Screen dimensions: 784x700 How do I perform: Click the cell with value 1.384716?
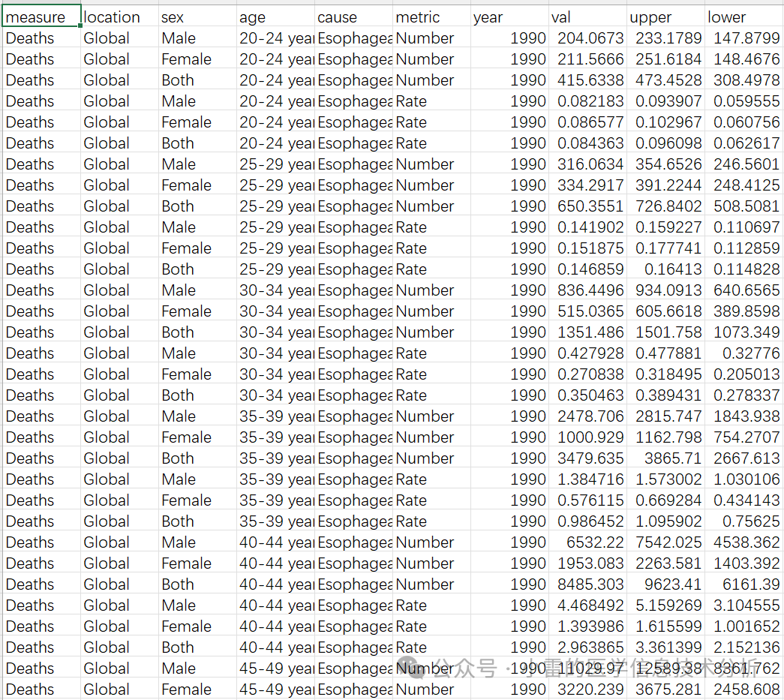(x=587, y=479)
